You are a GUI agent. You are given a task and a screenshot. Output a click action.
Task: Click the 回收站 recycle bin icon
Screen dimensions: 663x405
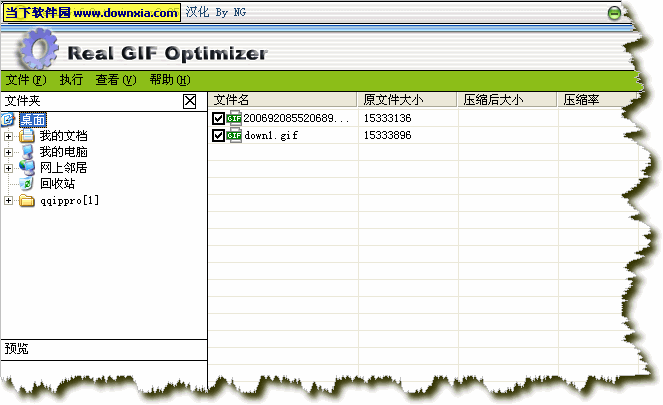[27, 184]
